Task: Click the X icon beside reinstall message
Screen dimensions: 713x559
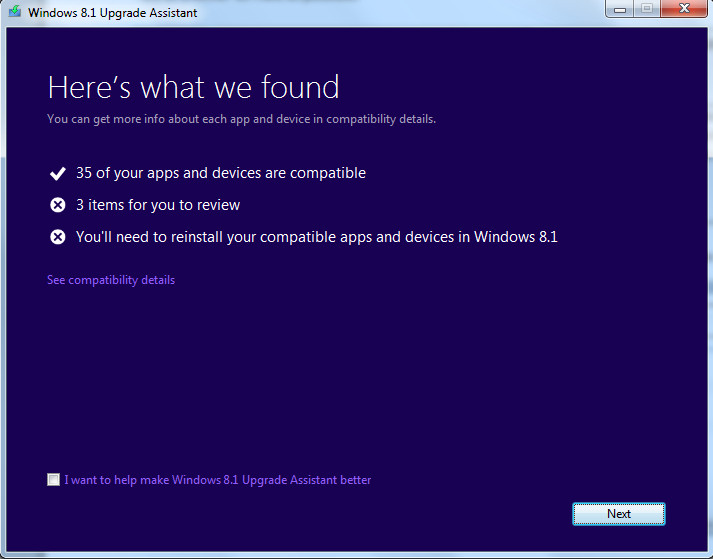Action: 58,237
